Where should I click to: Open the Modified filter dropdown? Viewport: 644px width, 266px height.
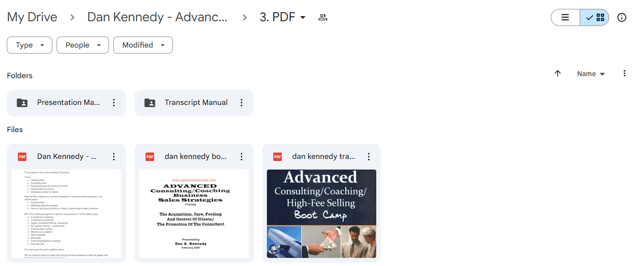(x=143, y=45)
